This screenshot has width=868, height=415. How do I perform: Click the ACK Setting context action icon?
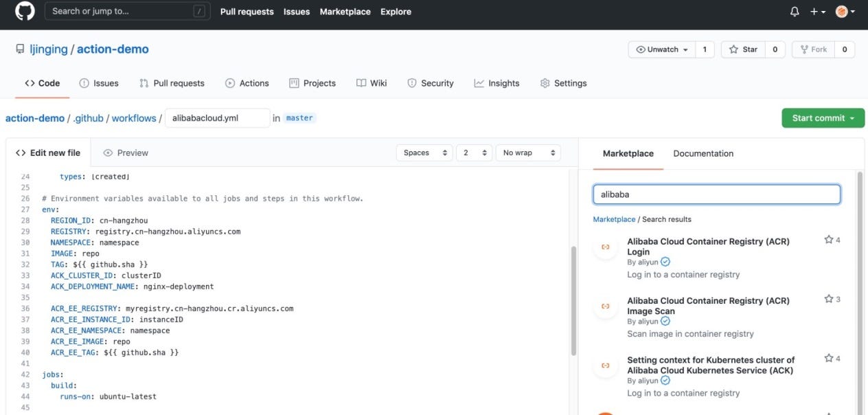pyautogui.click(x=605, y=365)
